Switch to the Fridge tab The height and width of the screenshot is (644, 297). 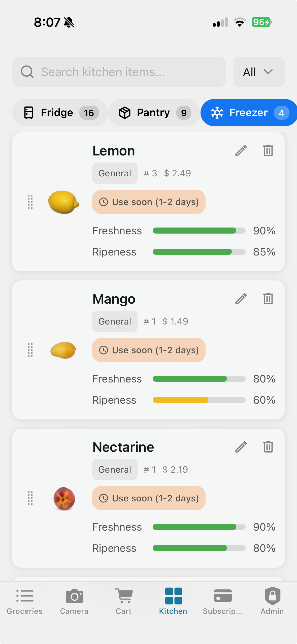pyautogui.click(x=60, y=113)
